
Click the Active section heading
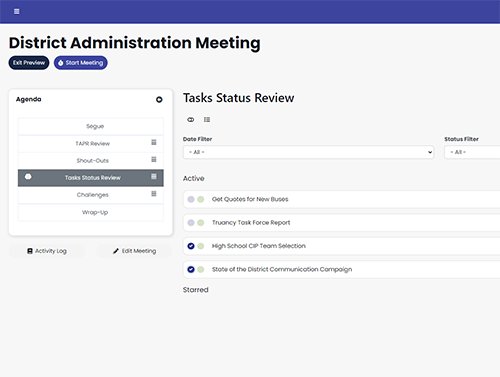[x=194, y=178]
